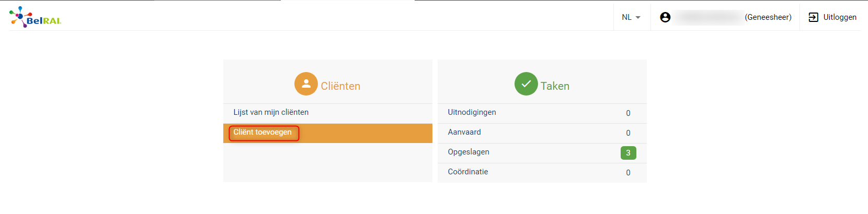
Task: Open the Uitnodigingen tasks row
Action: pos(542,113)
